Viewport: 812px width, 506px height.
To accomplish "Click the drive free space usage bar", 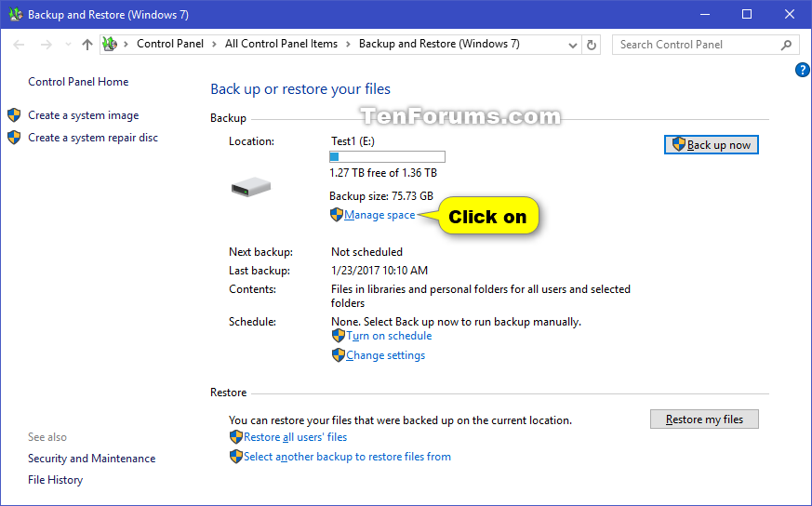I will tap(387, 156).
